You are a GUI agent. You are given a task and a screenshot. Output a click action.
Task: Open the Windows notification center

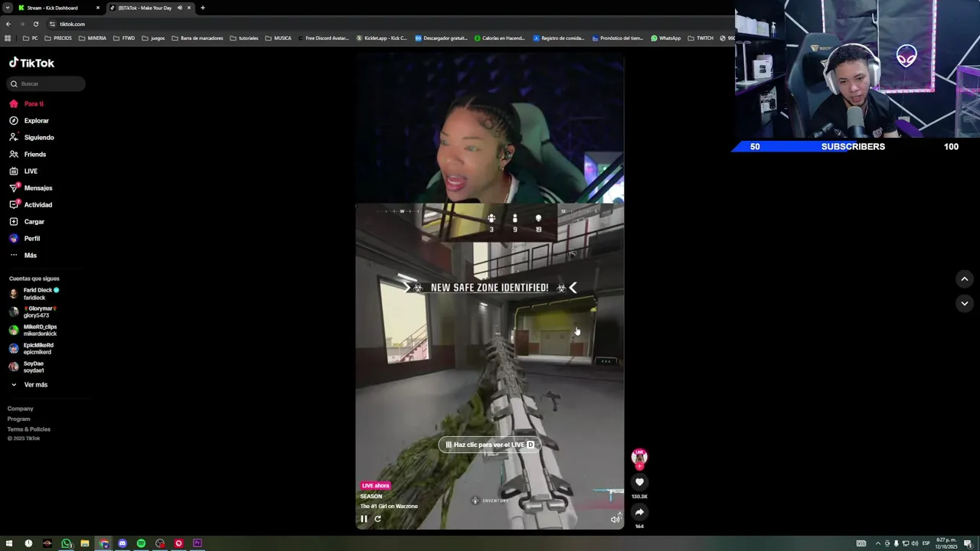[x=969, y=543]
